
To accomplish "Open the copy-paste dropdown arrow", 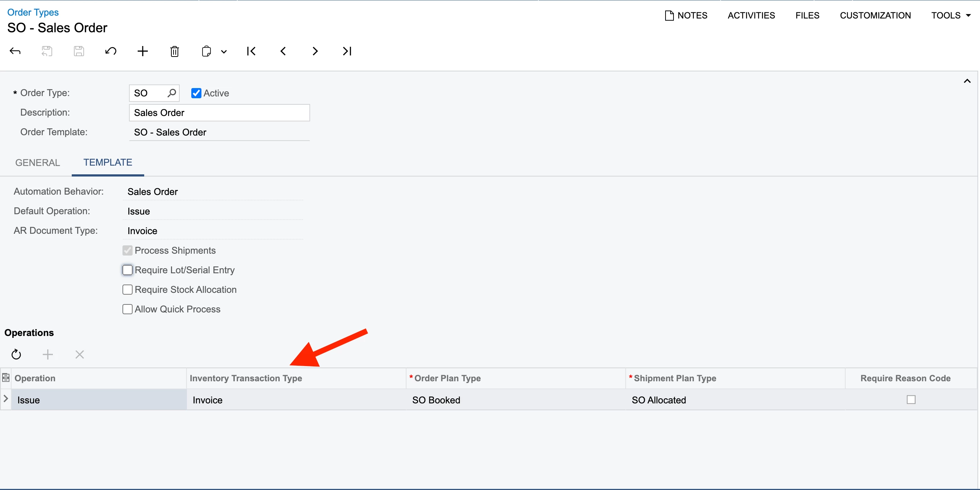I will [224, 52].
